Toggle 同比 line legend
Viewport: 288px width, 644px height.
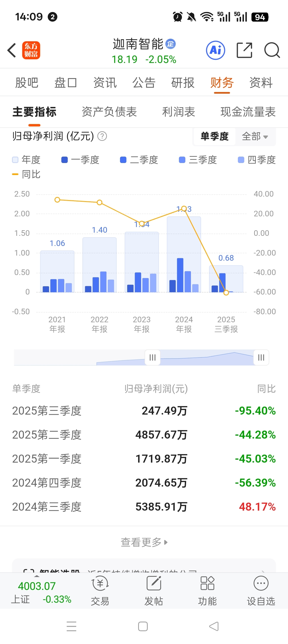click(x=26, y=174)
